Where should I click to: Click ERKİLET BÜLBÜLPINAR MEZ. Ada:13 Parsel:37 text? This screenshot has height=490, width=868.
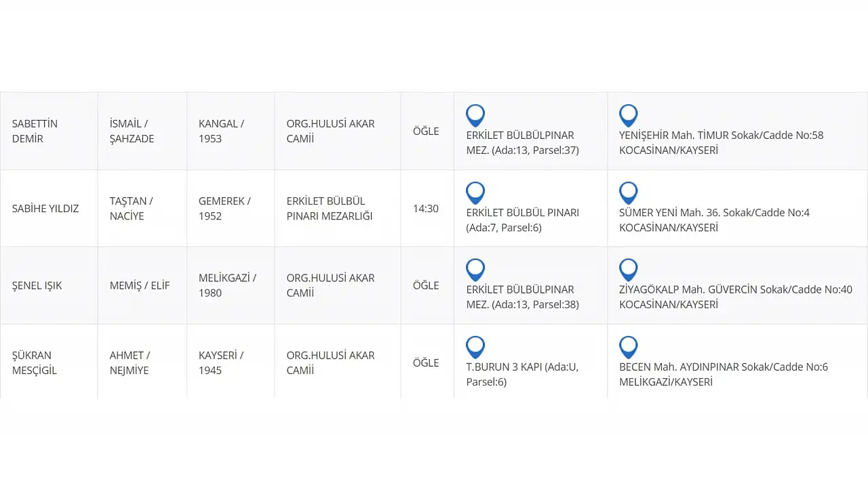(x=522, y=142)
